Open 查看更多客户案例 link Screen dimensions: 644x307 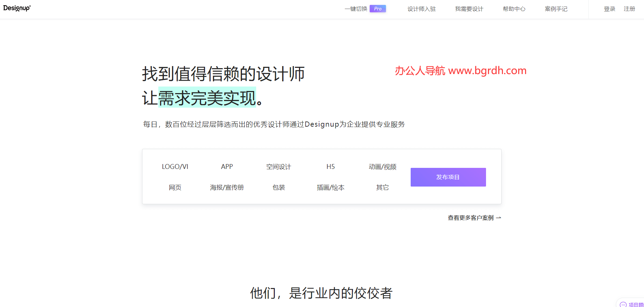pos(474,218)
